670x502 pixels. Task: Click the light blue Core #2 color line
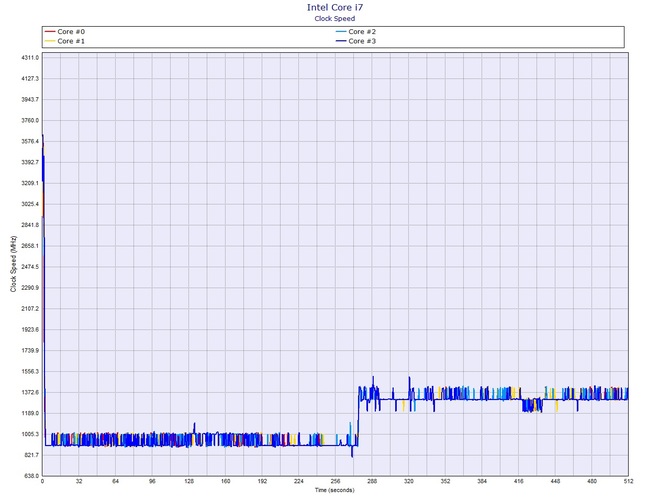tap(341, 32)
